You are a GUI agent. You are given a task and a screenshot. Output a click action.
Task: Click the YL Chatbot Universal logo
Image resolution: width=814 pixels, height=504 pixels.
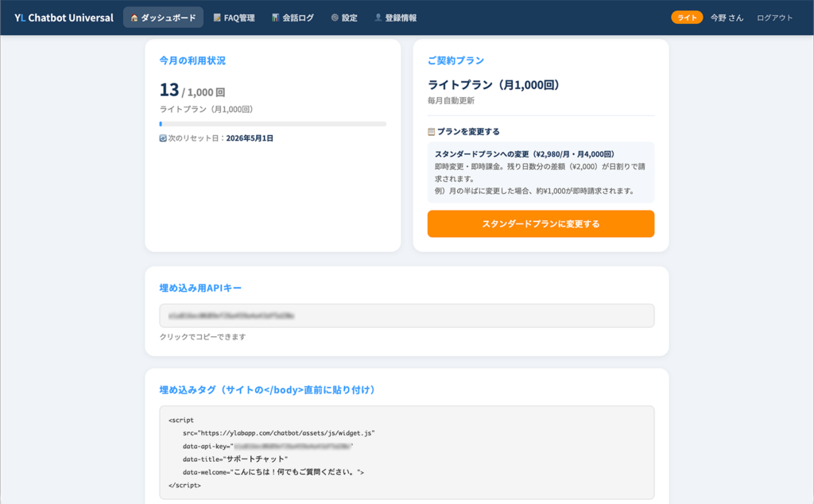pos(64,17)
